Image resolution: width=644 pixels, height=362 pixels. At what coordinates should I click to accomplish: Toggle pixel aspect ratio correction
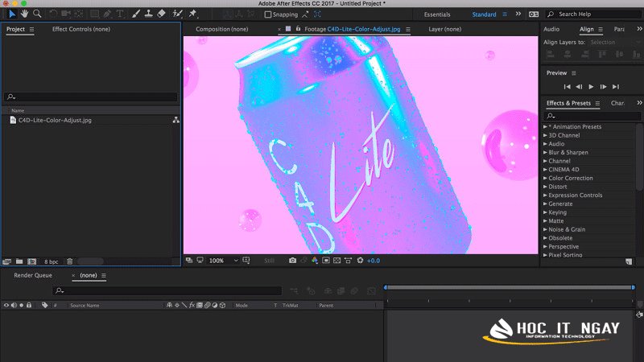348,261
